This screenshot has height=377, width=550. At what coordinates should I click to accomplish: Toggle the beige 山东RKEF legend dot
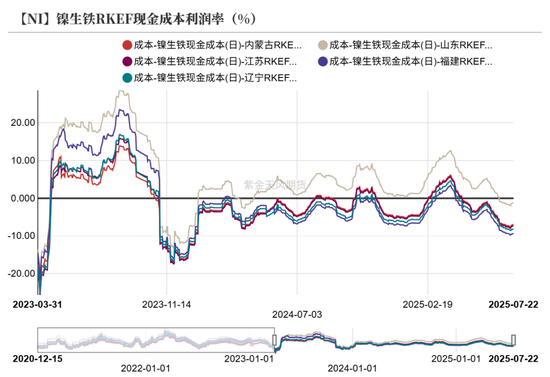click(323, 45)
